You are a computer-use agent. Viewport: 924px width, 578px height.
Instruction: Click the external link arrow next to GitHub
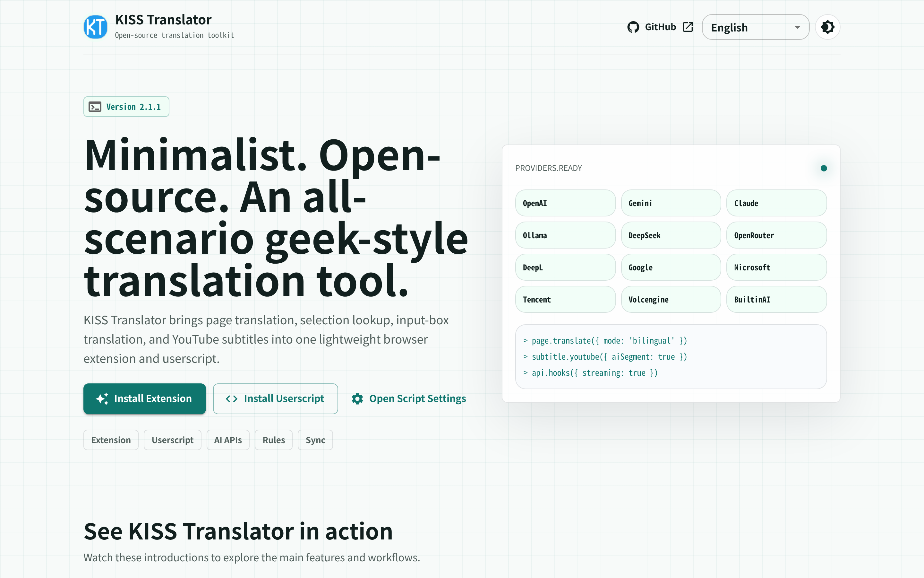point(688,27)
